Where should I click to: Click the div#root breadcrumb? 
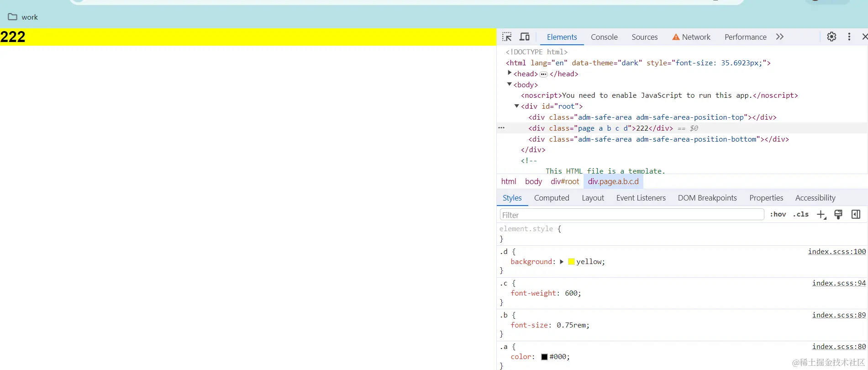click(x=565, y=181)
